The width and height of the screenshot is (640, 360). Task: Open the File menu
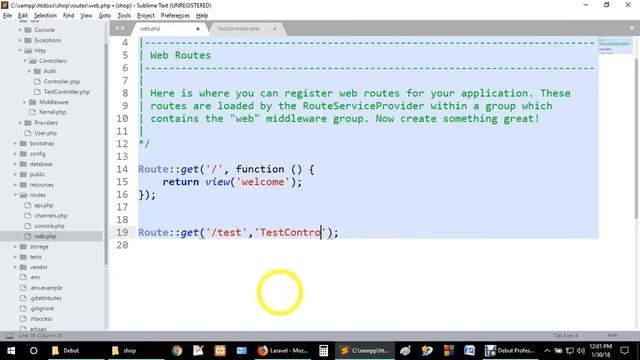tap(7, 16)
